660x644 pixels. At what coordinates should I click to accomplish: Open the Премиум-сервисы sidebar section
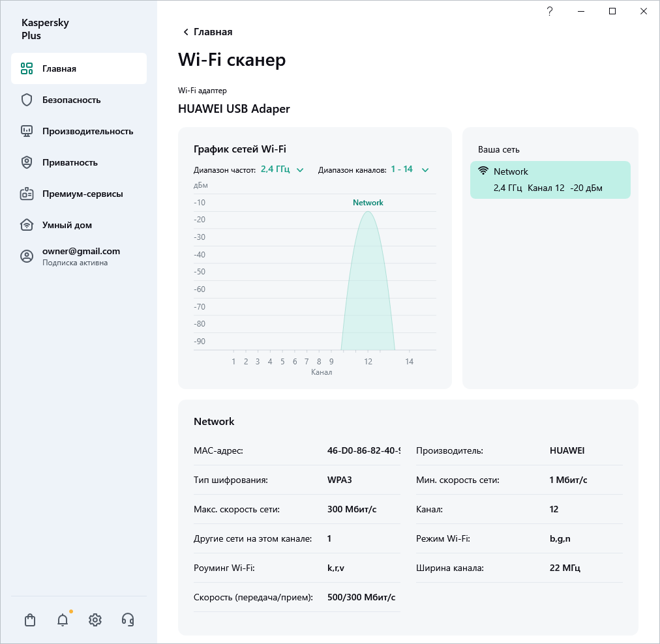click(x=82, y=194)
